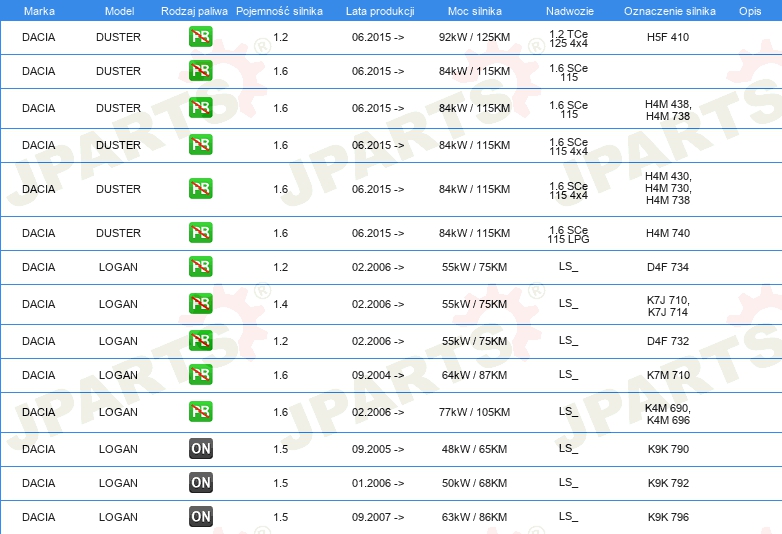Click the Pojemność silnika column header

(x=279, y=11)
